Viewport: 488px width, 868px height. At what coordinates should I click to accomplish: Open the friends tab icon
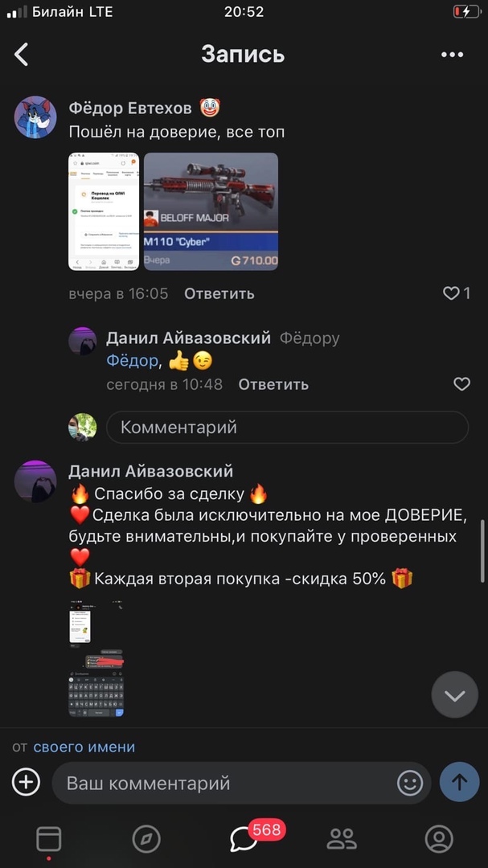(x=342, y=839)
